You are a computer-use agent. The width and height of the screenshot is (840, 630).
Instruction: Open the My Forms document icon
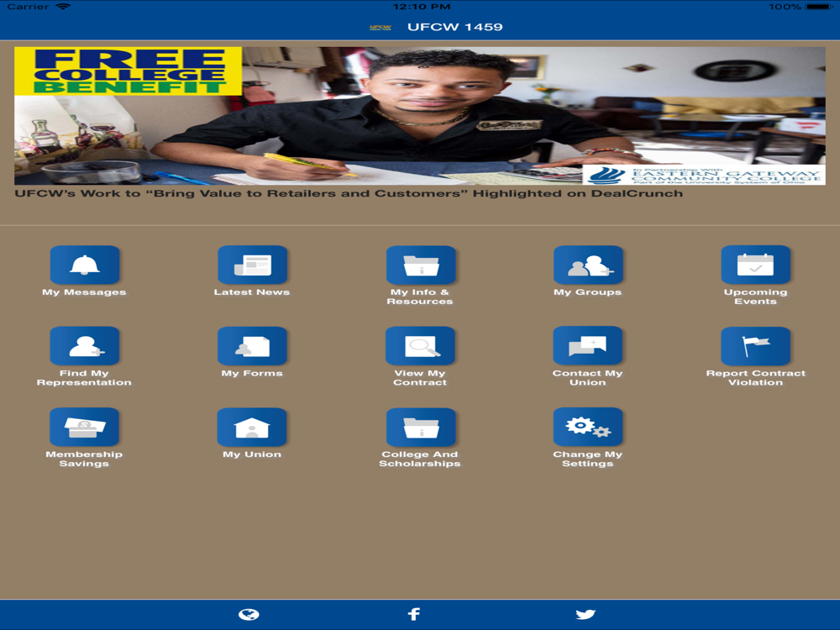coord(252,345)
